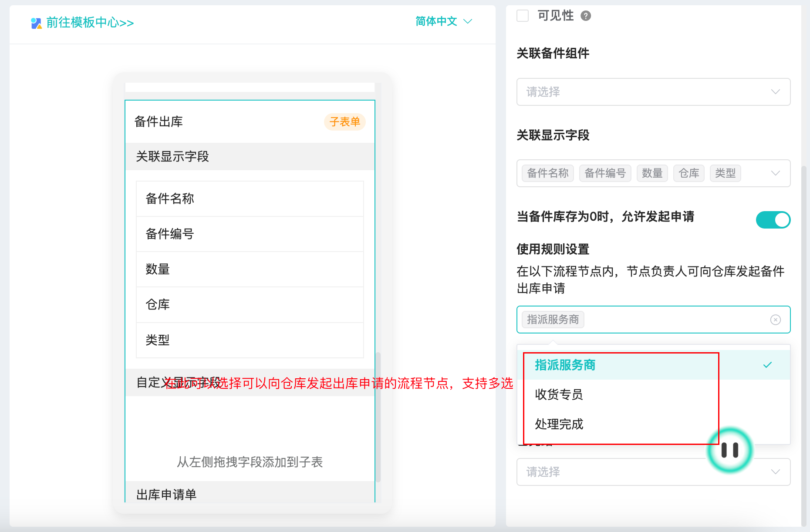Image resolution: width=810 pixels, height=532 pixels.
Task: Toggle the allow-request-at-zero-stock switch
Action: [x=773, y=220]
